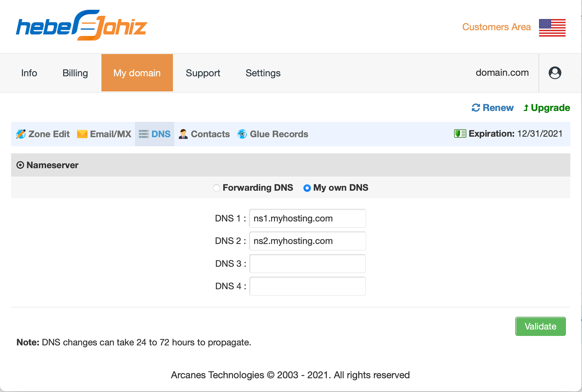Click the Validate button
This screenshot has height=392, width=582.
[540, 326]
